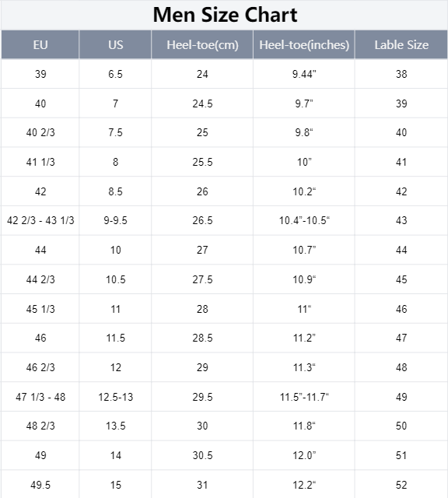Click the 30.5 heel-toe cm cell

point(202,455)
